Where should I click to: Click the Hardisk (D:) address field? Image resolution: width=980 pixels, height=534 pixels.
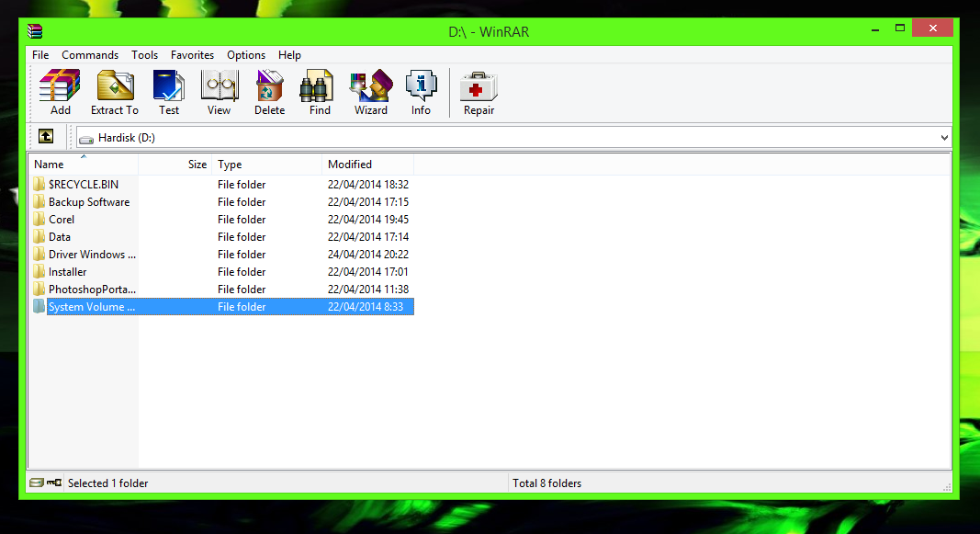click(x=513, y=138)
